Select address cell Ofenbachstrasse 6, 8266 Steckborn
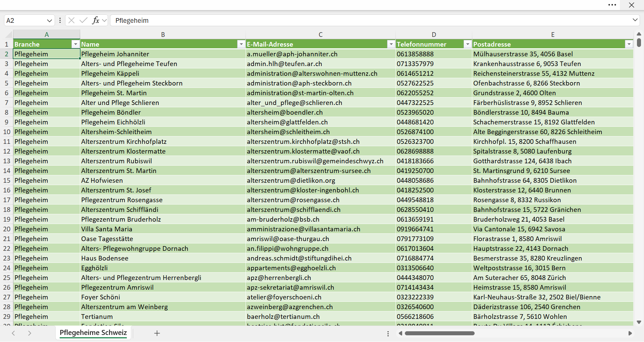Viewport: 644px width, 342px height. 553,83
